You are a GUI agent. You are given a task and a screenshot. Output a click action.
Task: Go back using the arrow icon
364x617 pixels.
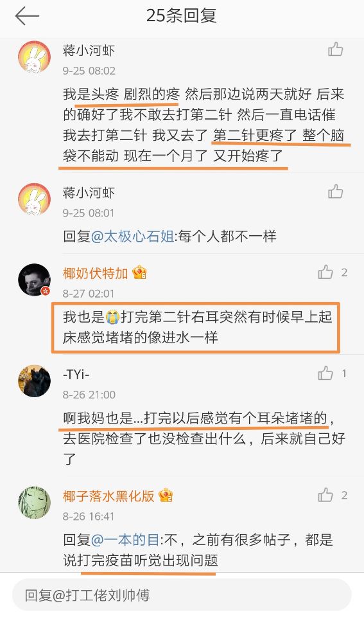27,16
